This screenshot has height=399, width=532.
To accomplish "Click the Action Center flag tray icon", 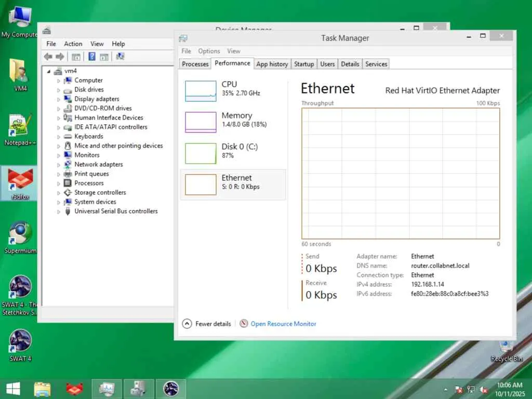I will pyautogui.click(x=458, y=390).
